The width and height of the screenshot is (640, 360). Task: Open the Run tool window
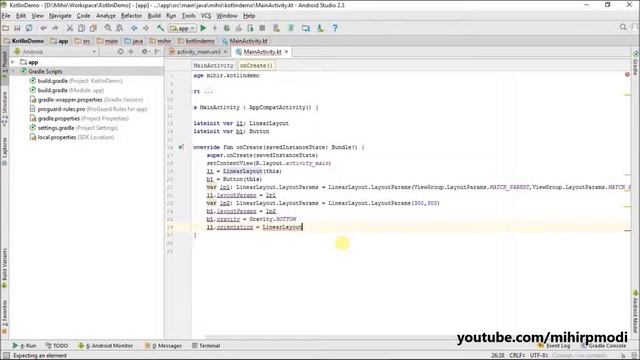tap(24, 346)
